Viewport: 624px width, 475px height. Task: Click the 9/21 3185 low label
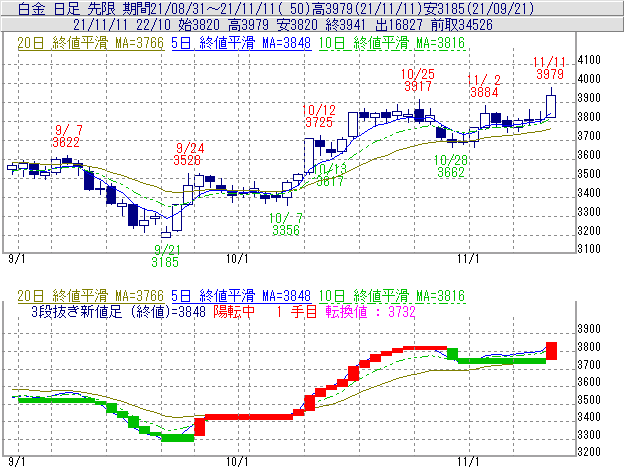click(166, 256)
